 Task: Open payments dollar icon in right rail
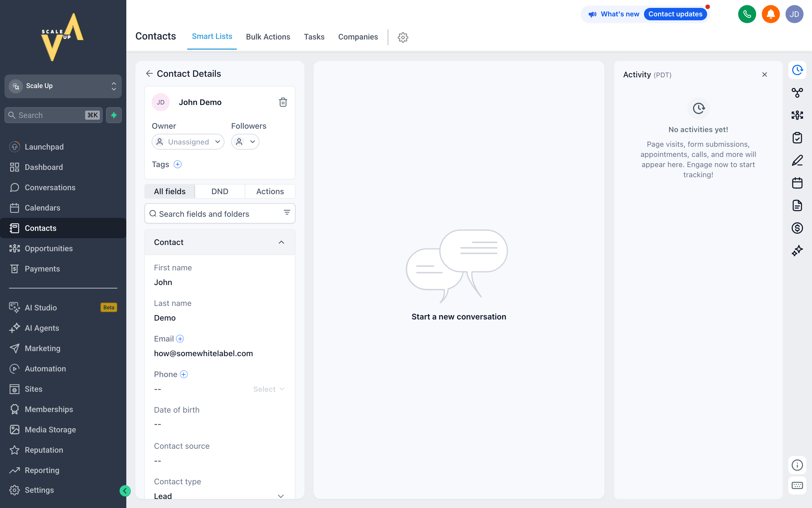(797, 228)
